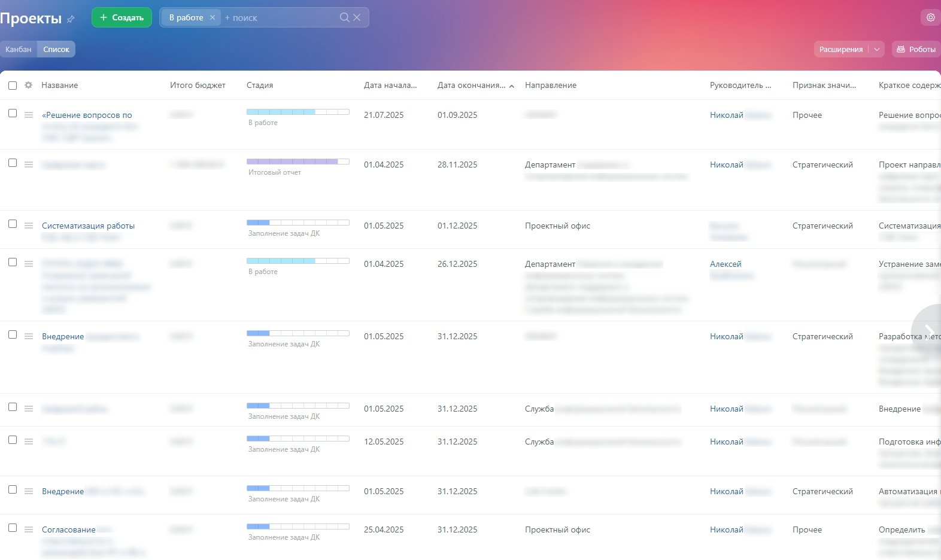Open row menu for 'Согласование' project
Viewport: 941px width, 560px height.
coord(29,529)
